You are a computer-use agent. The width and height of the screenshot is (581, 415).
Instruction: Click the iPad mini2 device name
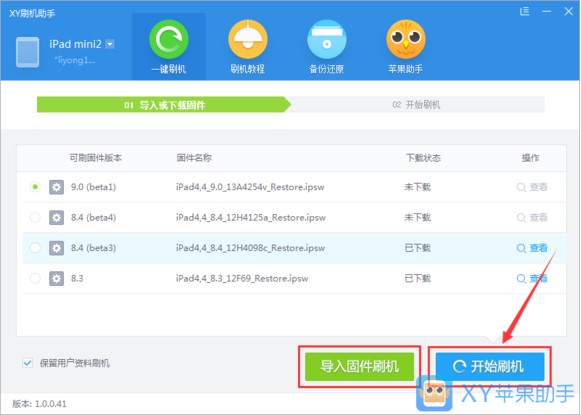click(x=75, y=44)
